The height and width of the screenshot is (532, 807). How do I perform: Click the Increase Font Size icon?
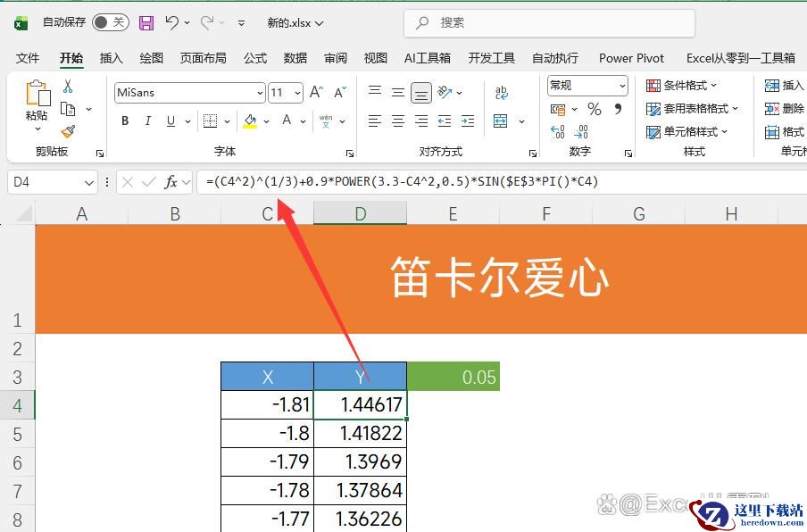click(x=316, y=93)
